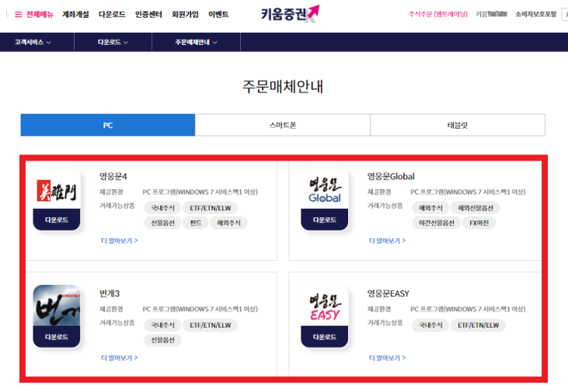
Task: Download 영웅문EASY using its 다운로드 button
Action: tap(325, 337)
